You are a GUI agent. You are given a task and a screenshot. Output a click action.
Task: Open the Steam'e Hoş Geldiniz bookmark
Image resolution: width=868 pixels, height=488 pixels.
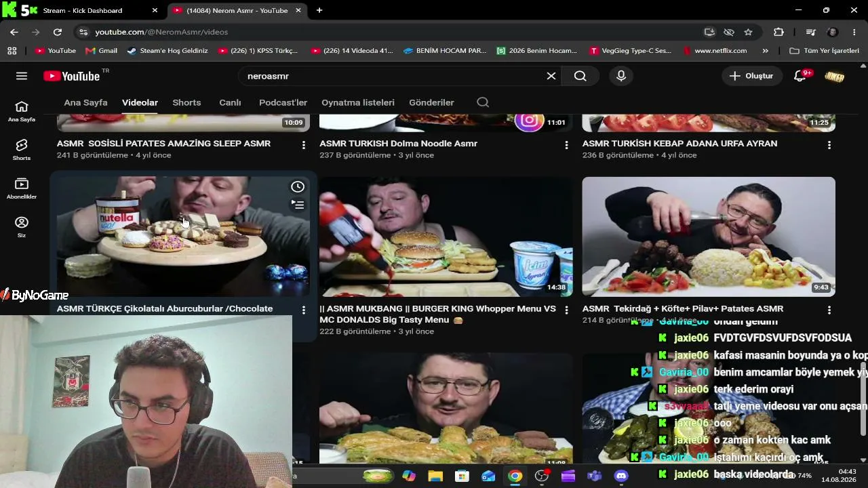[167, 51]
